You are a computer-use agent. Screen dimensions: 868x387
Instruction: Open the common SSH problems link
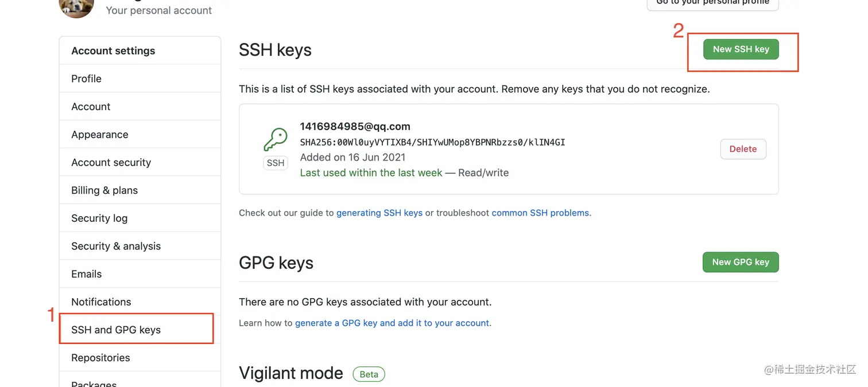[540, 213]
